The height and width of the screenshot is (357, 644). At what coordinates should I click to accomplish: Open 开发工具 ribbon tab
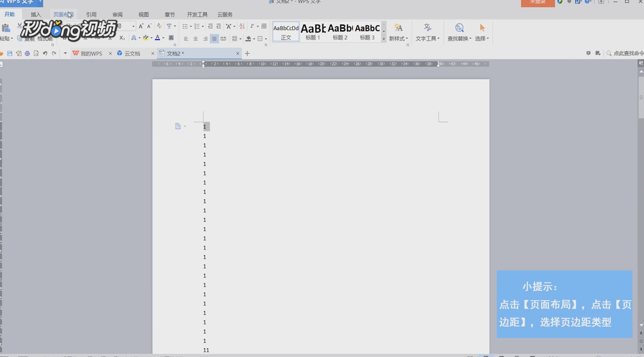pos(197,15)
